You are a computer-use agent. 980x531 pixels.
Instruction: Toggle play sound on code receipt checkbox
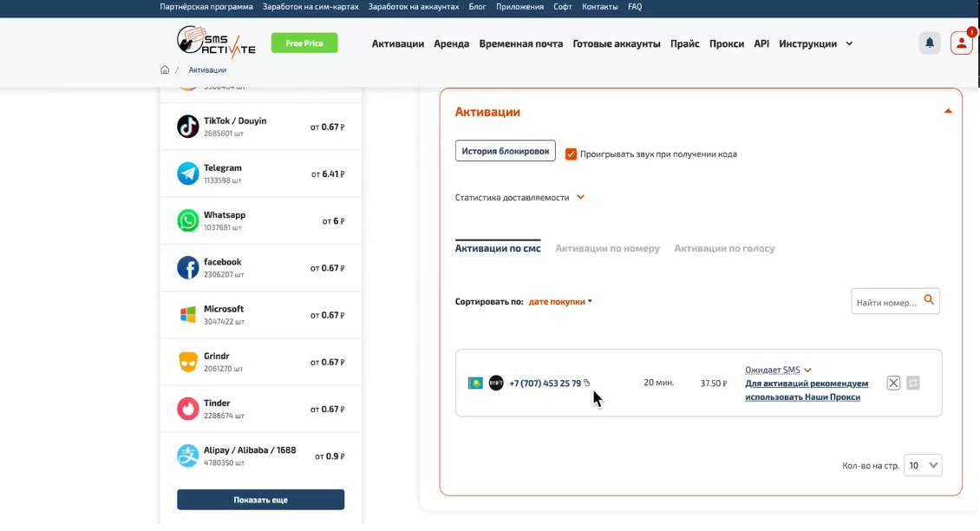[x=571, y=154]
